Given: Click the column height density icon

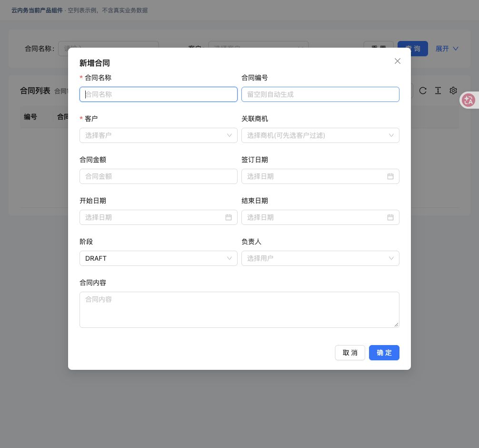Looking at the screenshot, I should (438, 91).
